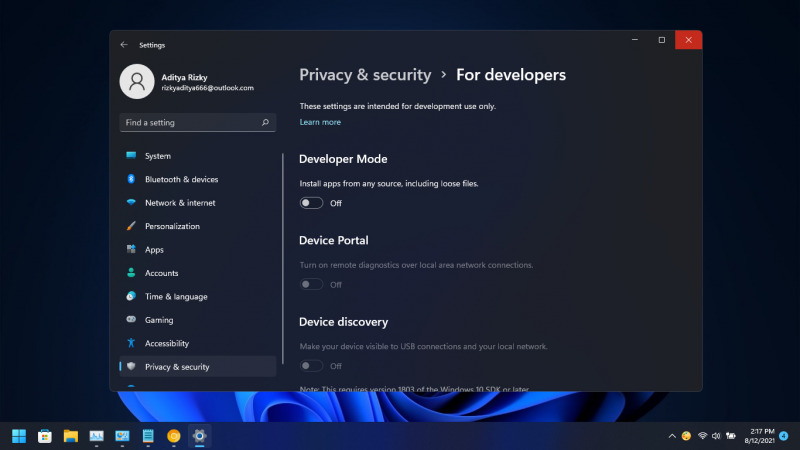
Task: Open the Notepad taskbar icon
Action: pyautogui.click(x=148, y=436)
